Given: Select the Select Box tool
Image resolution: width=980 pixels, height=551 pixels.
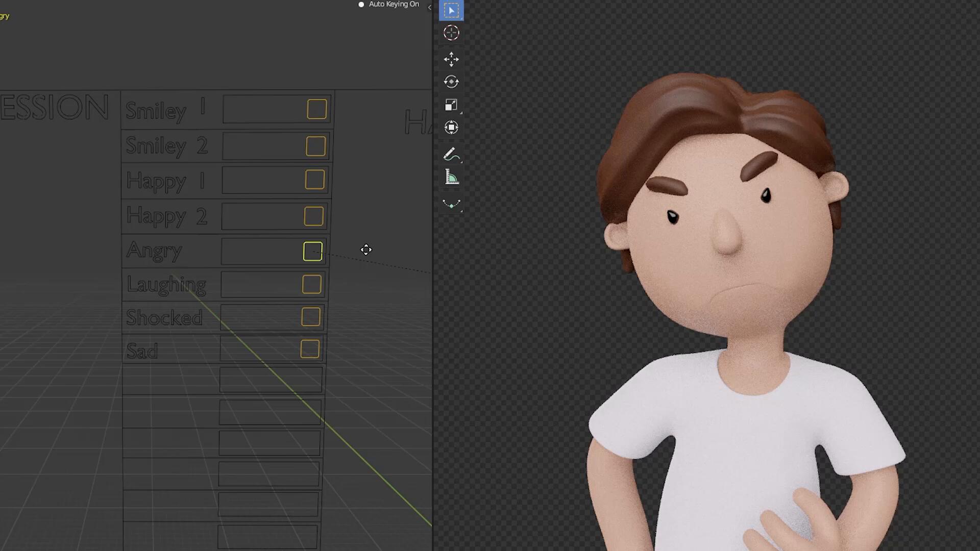Looking at the screenshot, I should 451,10.
